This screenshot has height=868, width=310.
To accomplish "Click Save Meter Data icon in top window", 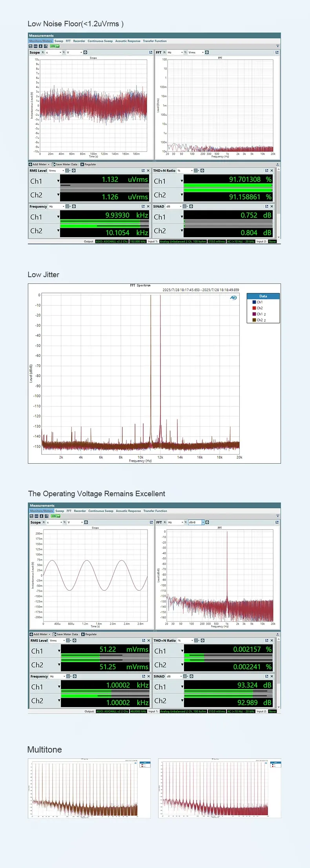I will (x=53, y=164).
